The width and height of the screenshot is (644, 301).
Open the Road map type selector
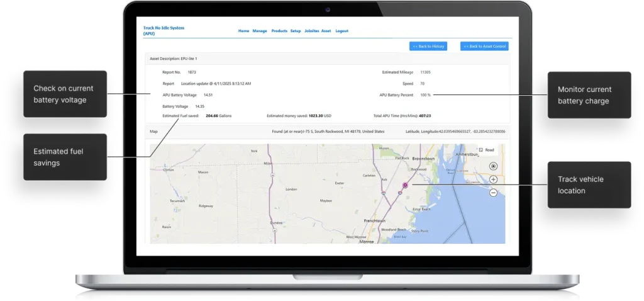[486, 150]
